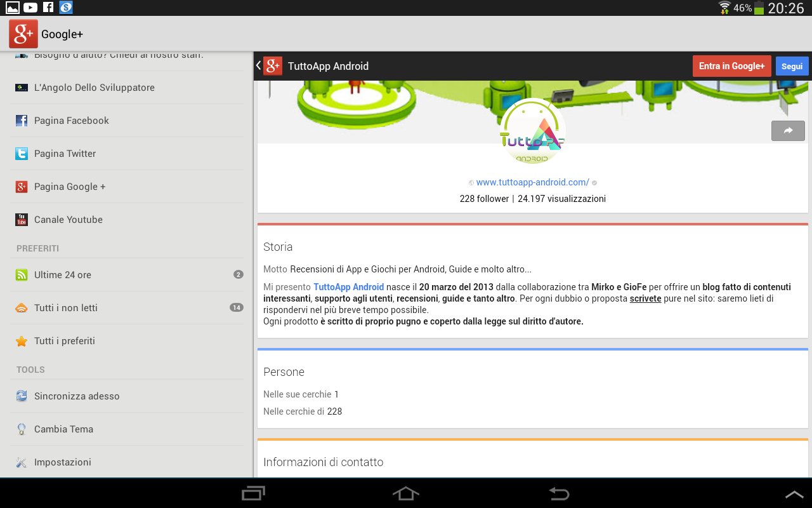
Task: Open Pagina Google + menu entry
Action: (127, 187)
